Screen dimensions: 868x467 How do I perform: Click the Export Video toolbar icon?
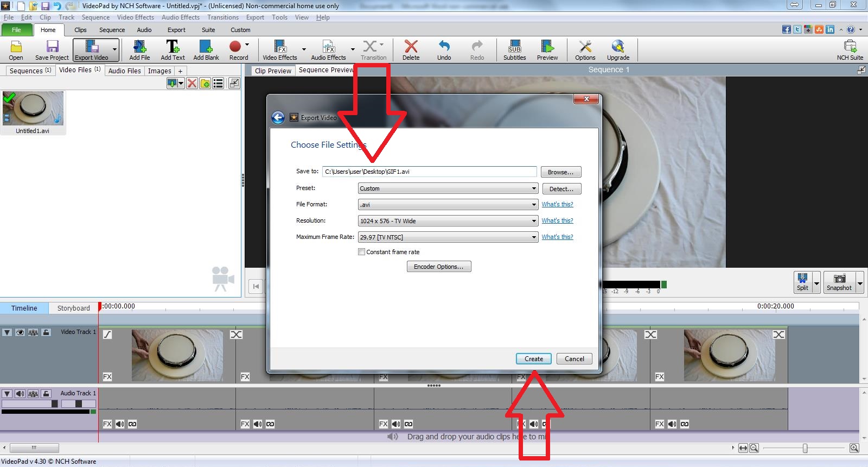(92, 50)
